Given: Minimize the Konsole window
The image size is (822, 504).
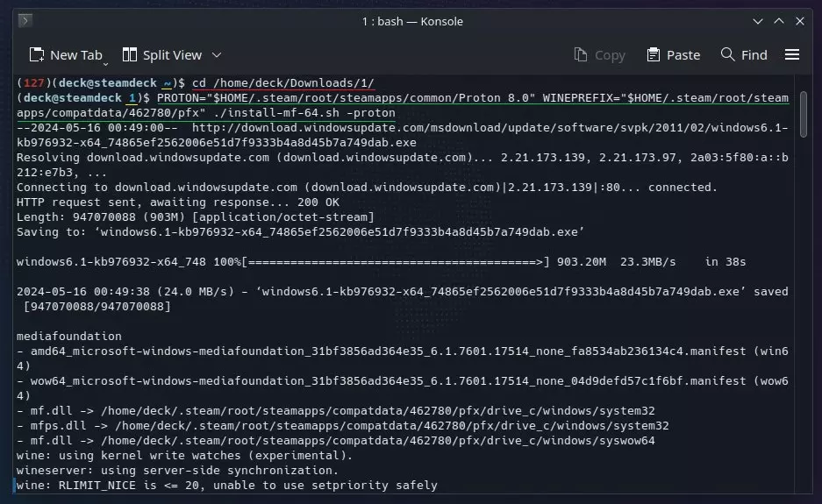Looking at the screenshot, I should 758,22.
